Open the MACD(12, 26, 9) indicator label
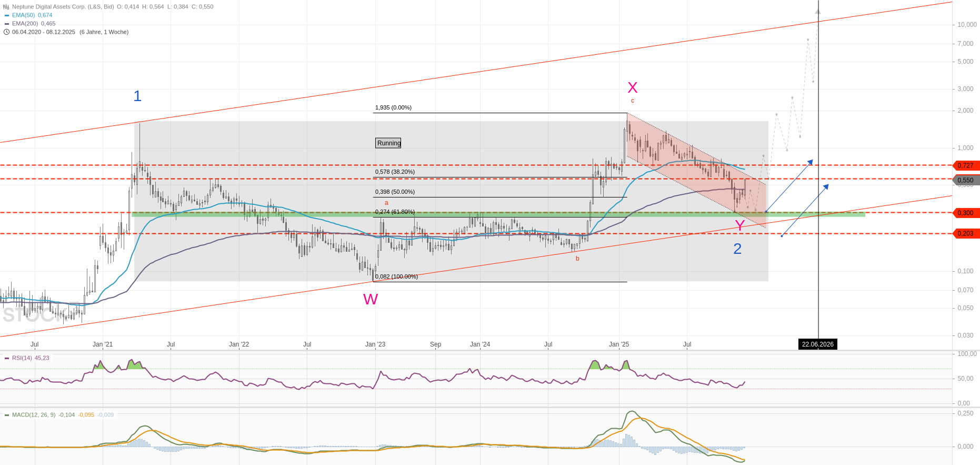The height and width of the screenshot is (465, 980). click(x=34, y=415)
